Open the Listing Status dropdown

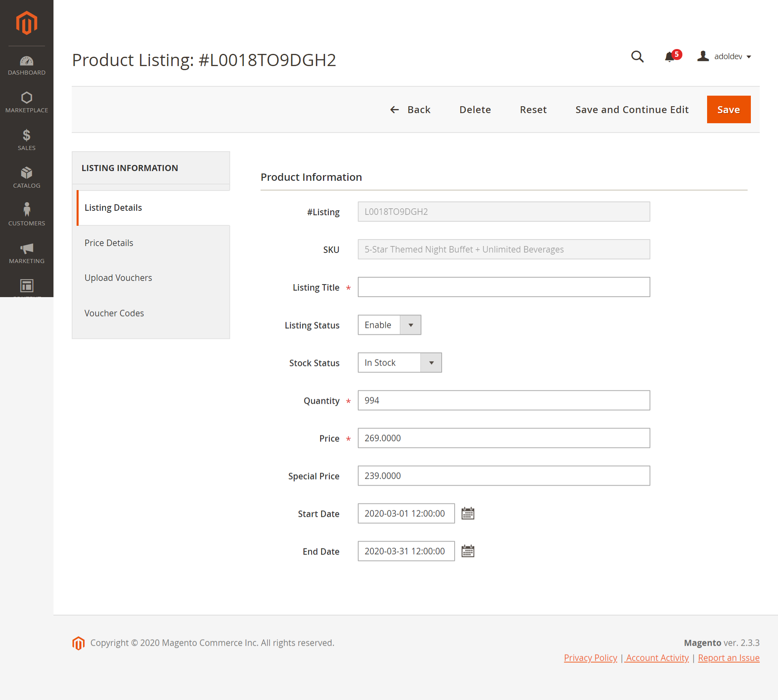point(389,325)
